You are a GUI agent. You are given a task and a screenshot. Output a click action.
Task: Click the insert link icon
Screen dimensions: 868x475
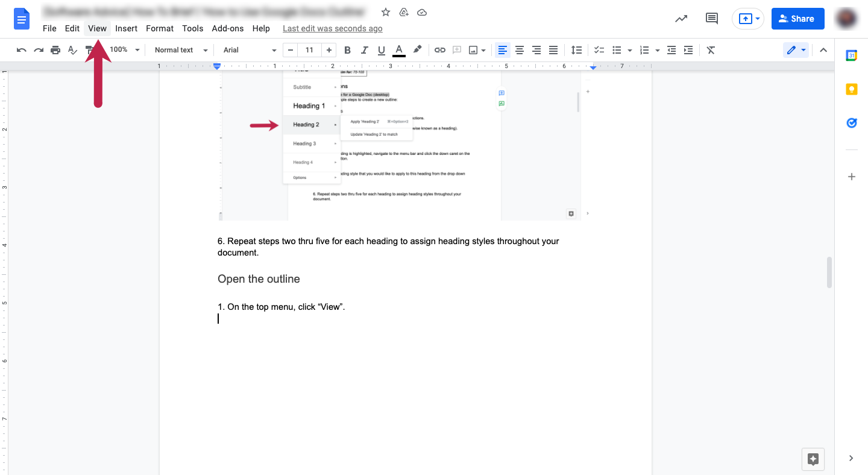coord(440,50)
